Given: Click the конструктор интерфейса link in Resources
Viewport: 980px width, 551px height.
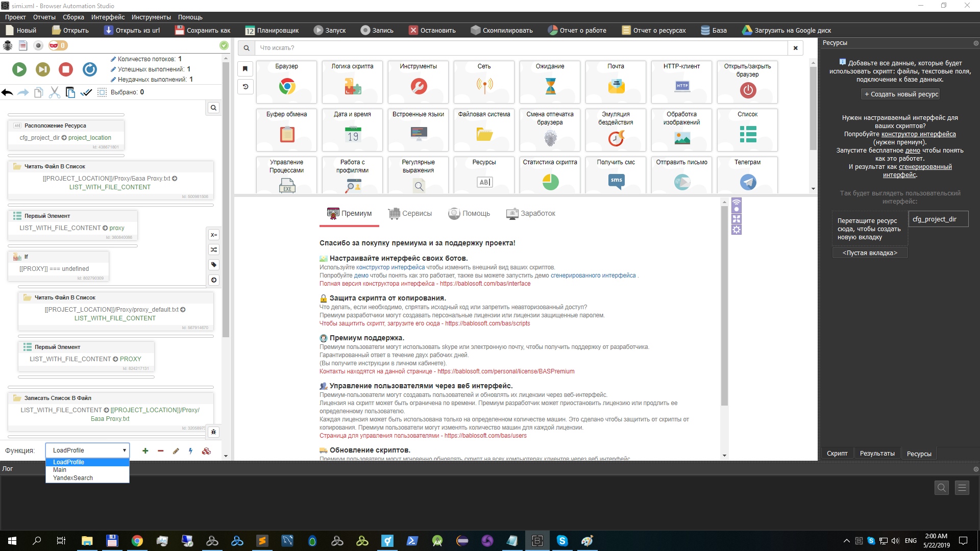Looking at the screenshot, I should 918,134.
